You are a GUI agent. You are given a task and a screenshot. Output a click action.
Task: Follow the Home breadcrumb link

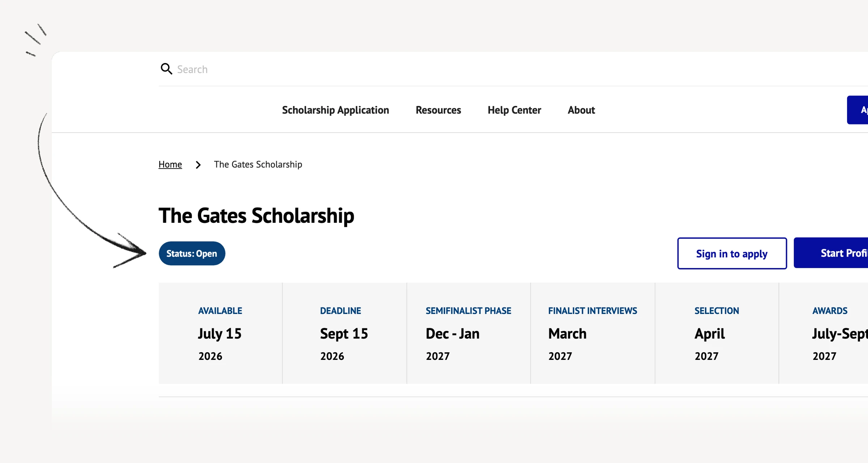pyautogui.click(x=170, y=165)
